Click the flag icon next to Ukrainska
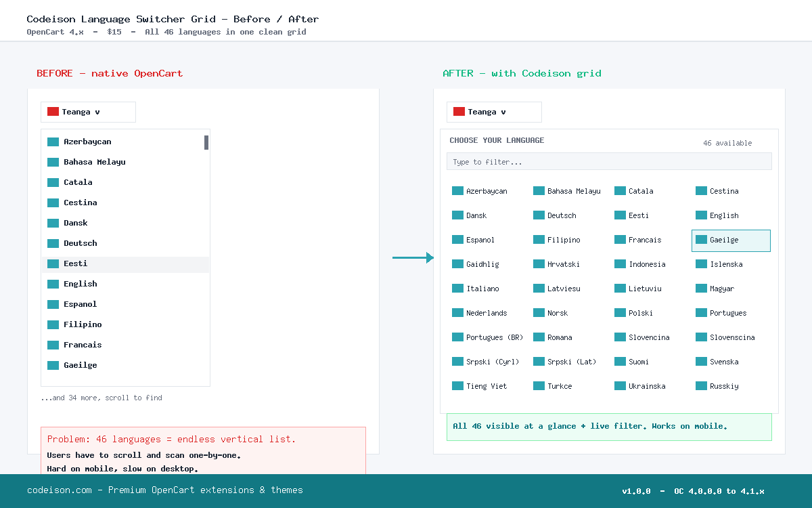812x508 pixels. pos(620,385)
